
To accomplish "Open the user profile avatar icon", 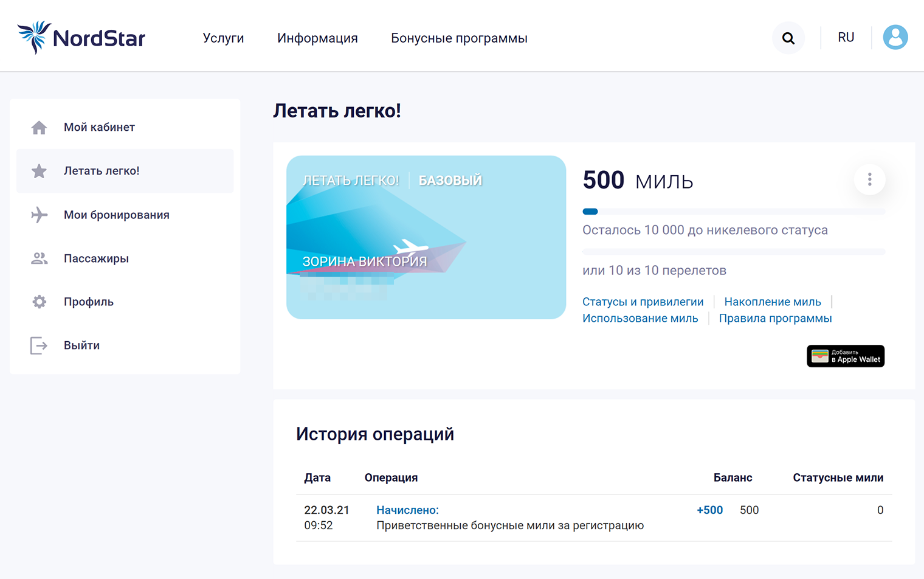I will 894,36.
